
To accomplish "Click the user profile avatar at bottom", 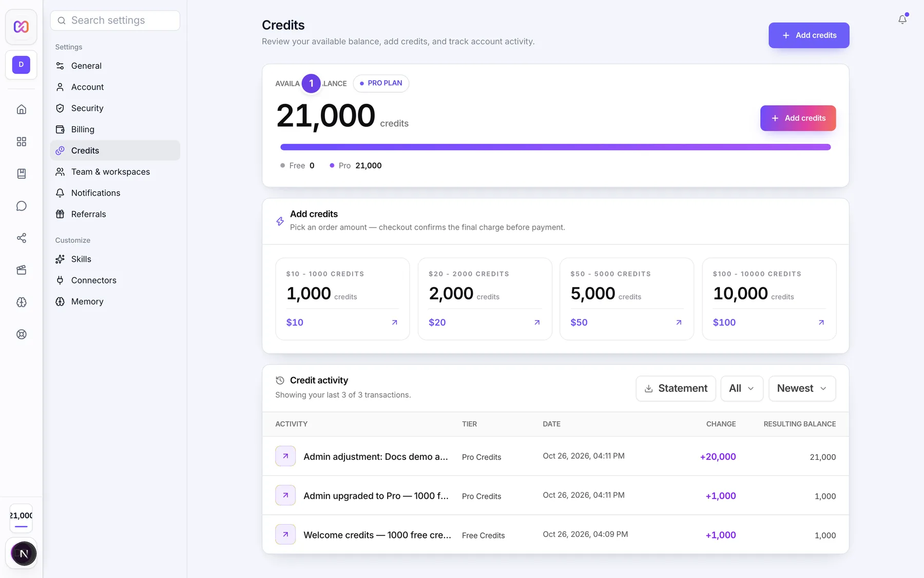I will pos(23,553).
